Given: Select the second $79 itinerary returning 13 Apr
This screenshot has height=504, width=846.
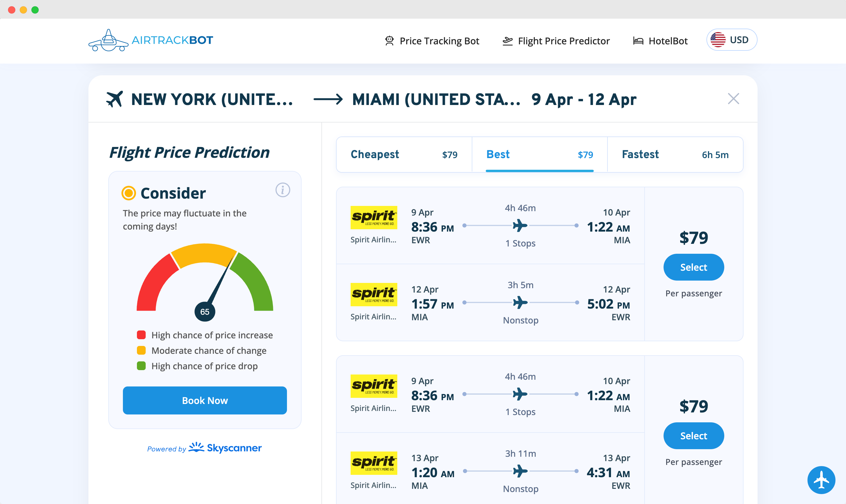Looking at the screenshot, I should [x=693, y=436].
